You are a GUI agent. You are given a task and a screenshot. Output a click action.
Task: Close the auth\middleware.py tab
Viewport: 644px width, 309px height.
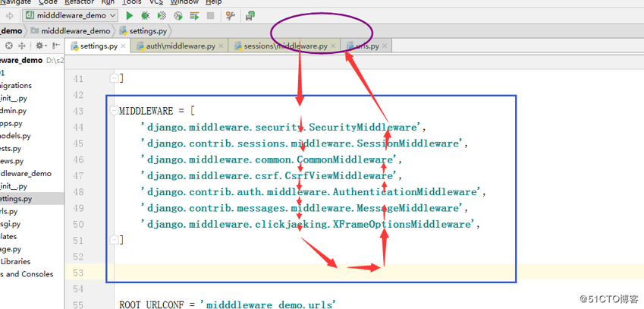221,46
